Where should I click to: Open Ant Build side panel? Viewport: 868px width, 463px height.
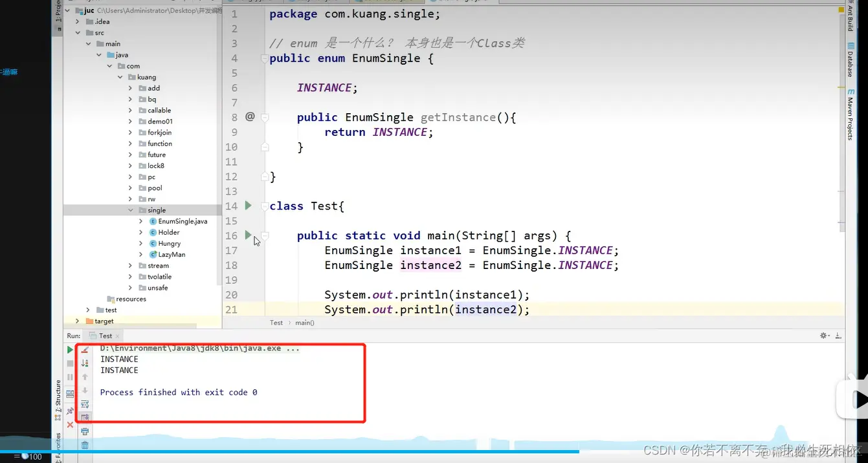pyautogui.click(x=850, y=17)
